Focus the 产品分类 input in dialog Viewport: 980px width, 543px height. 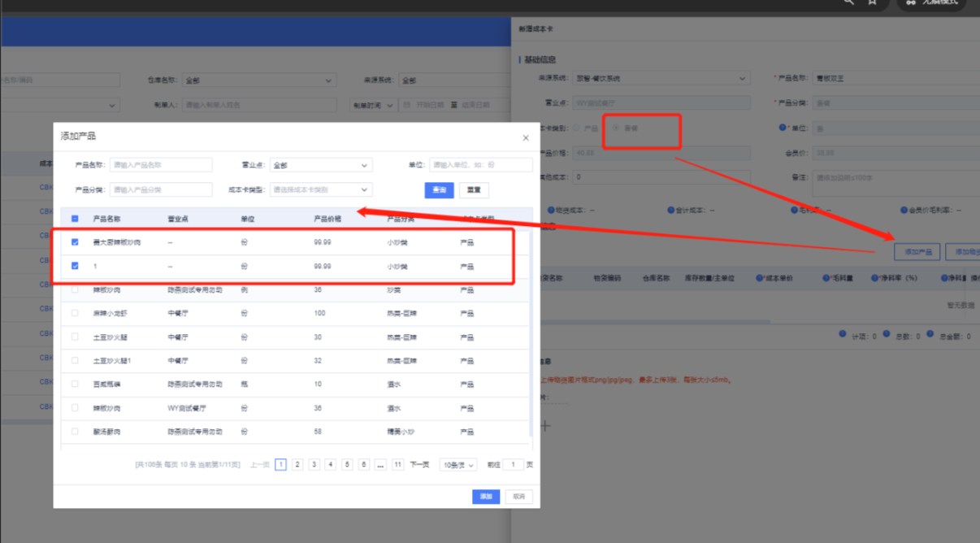[x=161, y=189]
